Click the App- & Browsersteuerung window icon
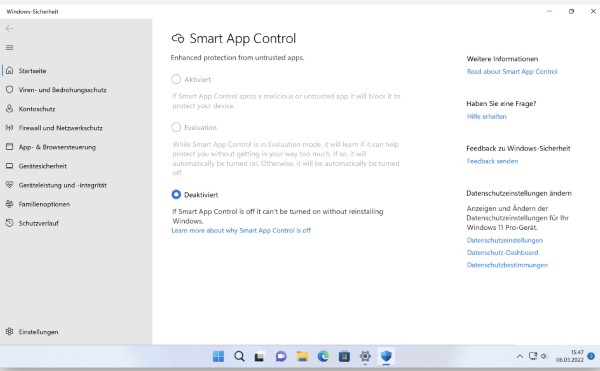The image size is (600, 371). [x=10, y=147]
